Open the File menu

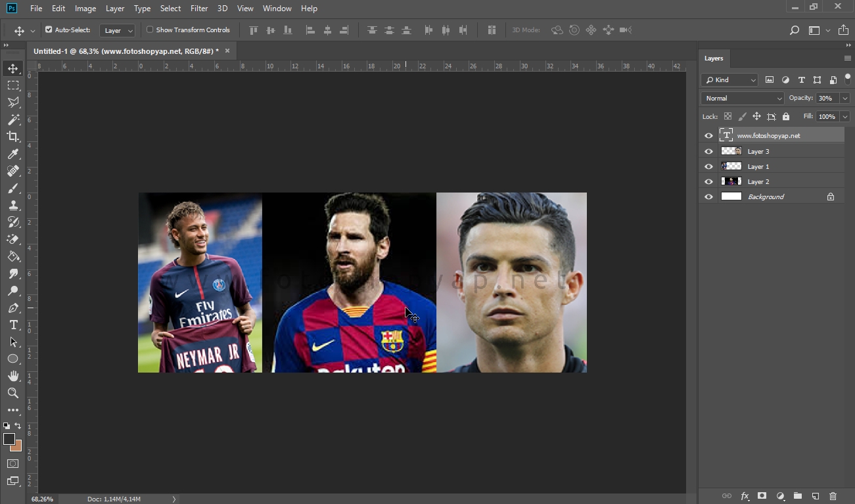(36, 9)
